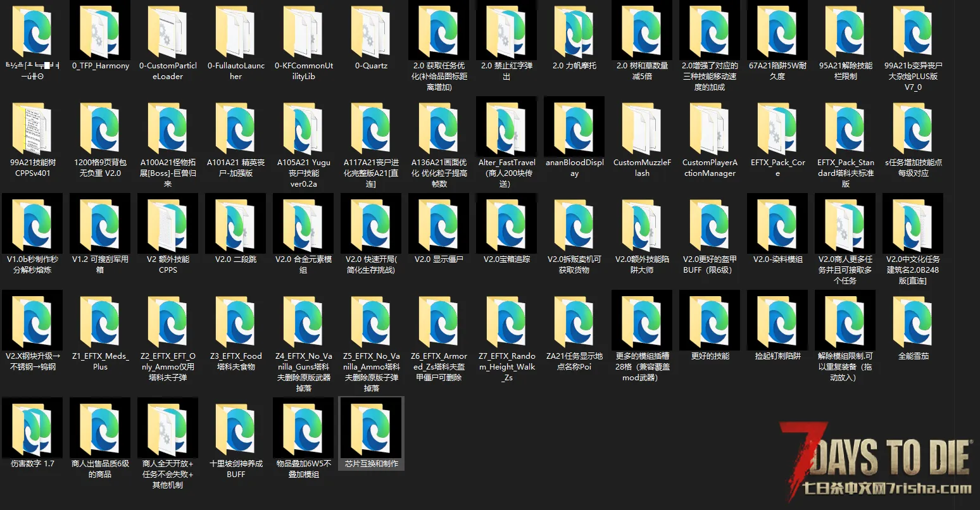The height and width of the screenshot is (510, 980).
Task: Click the 全能雪茄 folder
Action: tap(913, 322)
